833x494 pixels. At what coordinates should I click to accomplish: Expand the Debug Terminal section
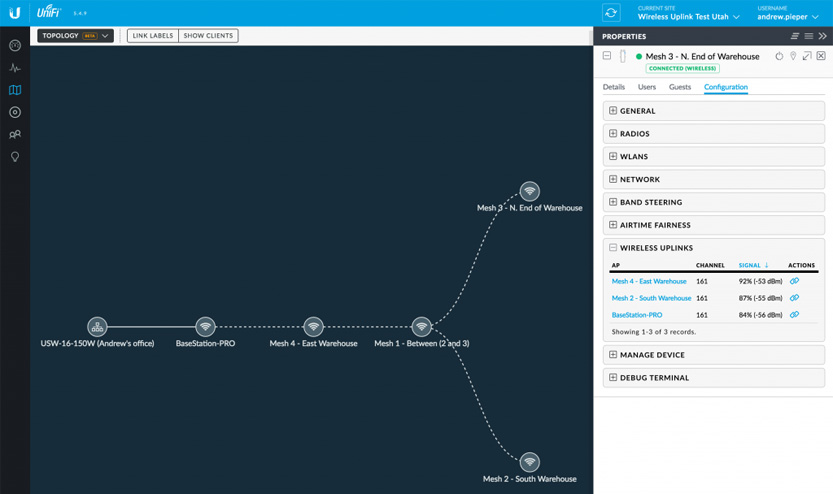pyautogui.click(x=713, y=378)
